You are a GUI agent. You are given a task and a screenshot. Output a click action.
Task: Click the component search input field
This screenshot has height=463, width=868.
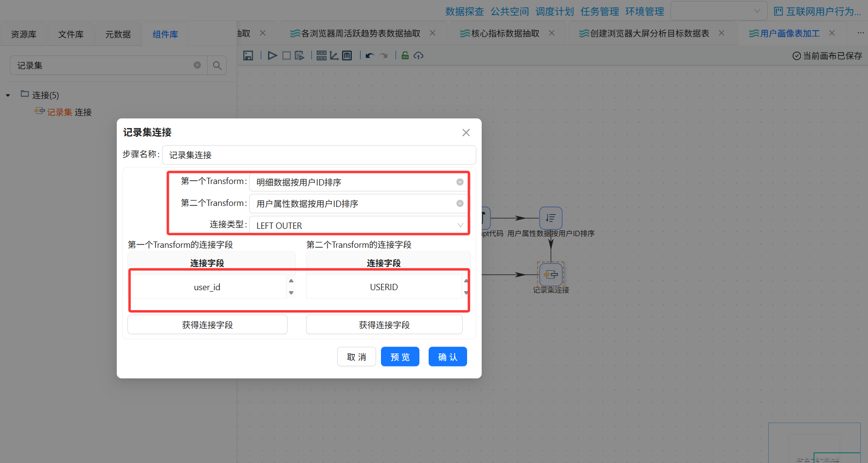click(108, 65)
